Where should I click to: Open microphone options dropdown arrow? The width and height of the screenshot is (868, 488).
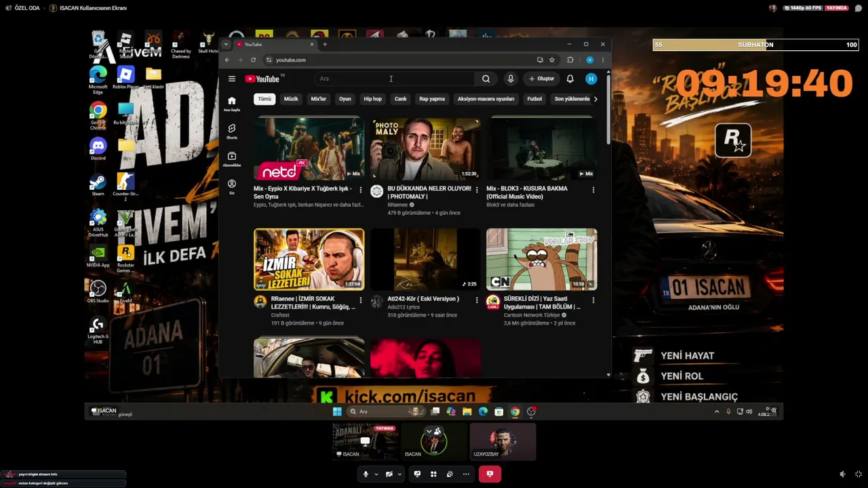[376, 474]
